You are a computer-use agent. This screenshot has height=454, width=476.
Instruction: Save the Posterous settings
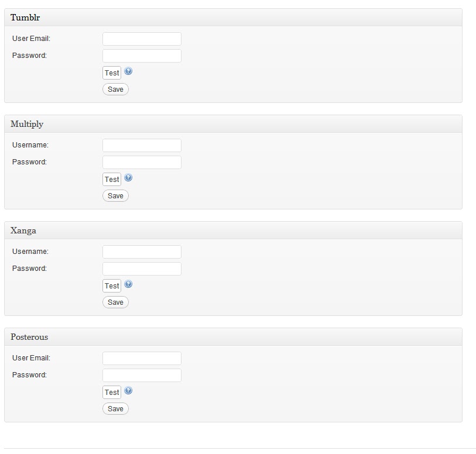(x=115, y=409)
